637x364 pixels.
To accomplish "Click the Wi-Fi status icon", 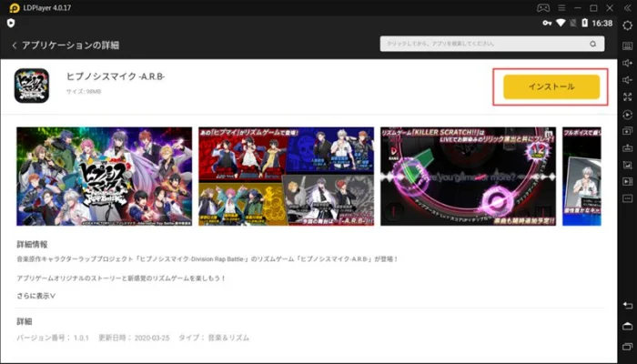I will [561, 23].
